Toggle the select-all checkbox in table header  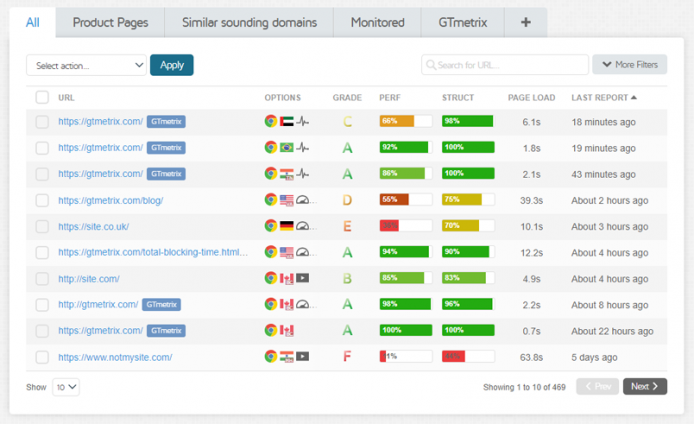pos(42,97)
